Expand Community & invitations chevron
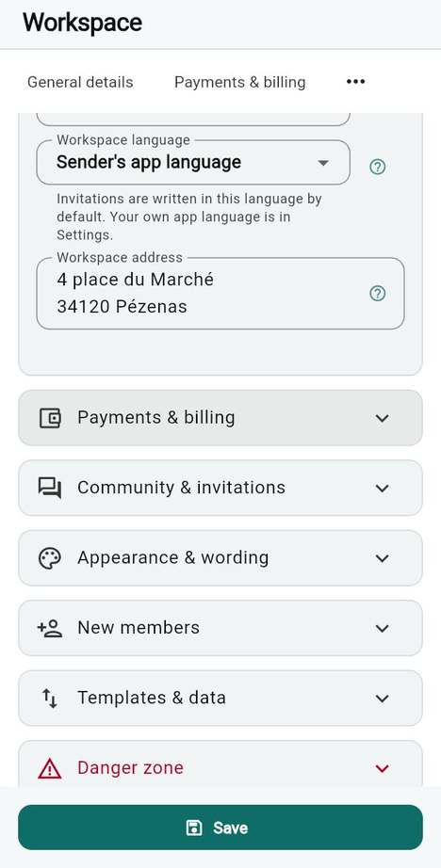 [x=383, y=489]
